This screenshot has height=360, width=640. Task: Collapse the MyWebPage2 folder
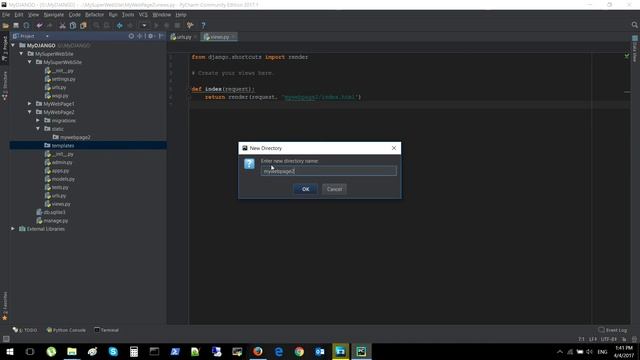(29, 112)
